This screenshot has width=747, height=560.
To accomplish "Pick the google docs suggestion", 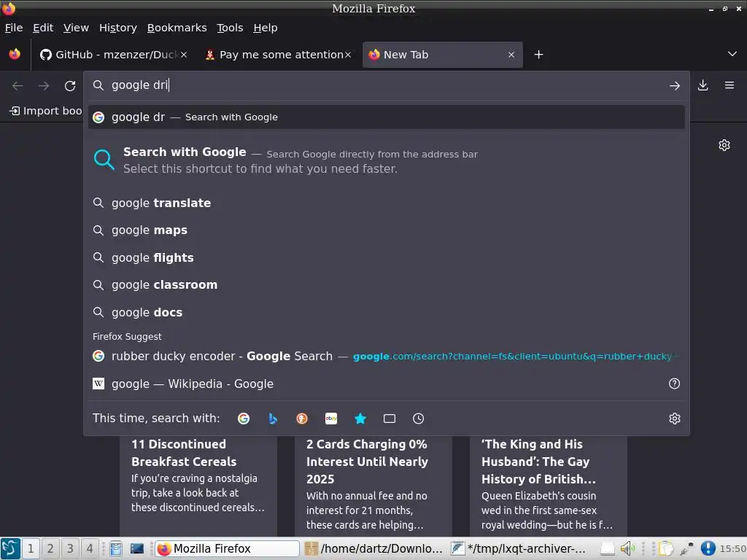I will click(387, 312).
